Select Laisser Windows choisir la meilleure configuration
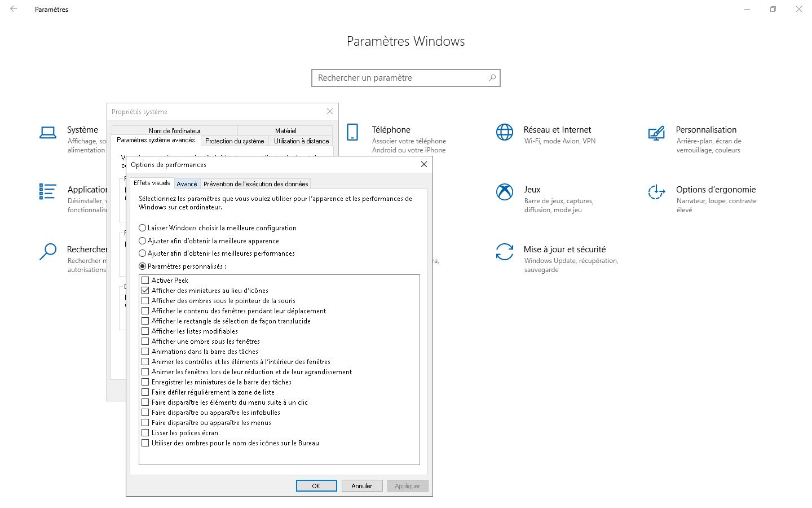The width and height of the screenshot is (812, 508). click(143, 228)
